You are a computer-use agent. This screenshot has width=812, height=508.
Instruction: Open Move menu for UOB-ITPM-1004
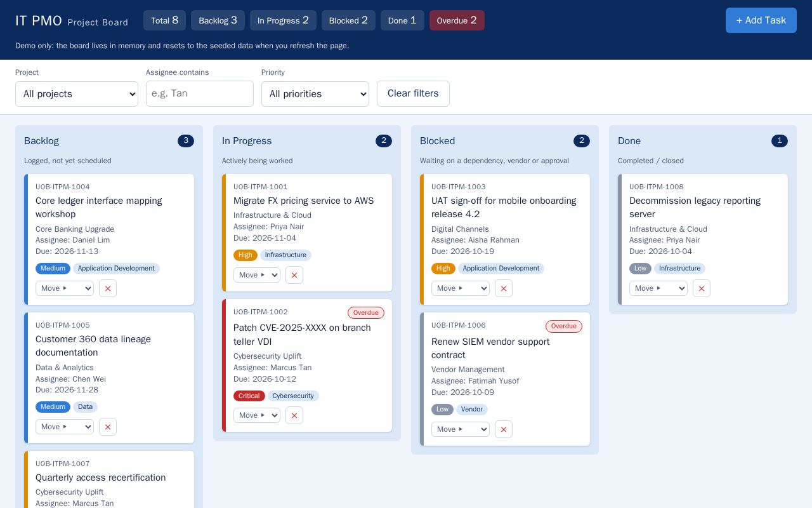[65, 288]
